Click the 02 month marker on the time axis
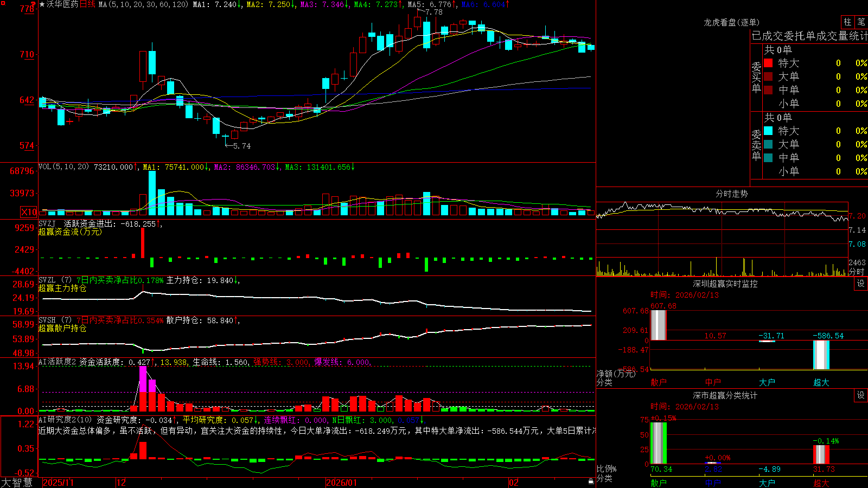The width and height of the screenshot is (868, 488). 514,483
